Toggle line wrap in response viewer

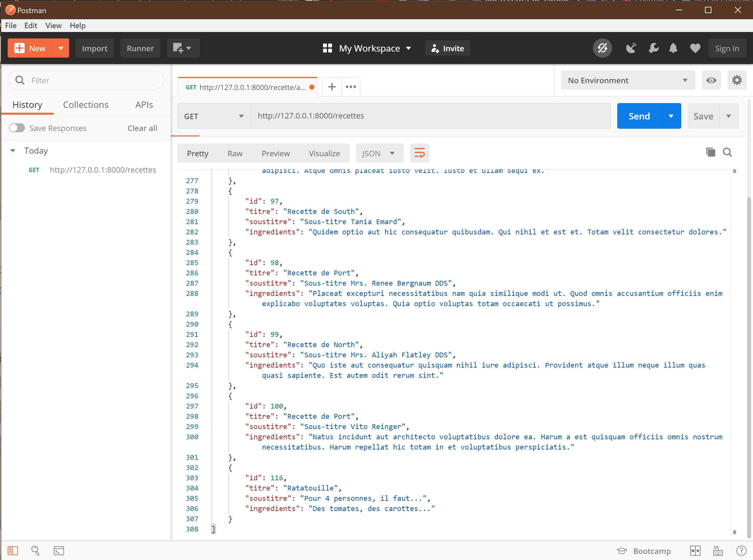coord(419,153)
